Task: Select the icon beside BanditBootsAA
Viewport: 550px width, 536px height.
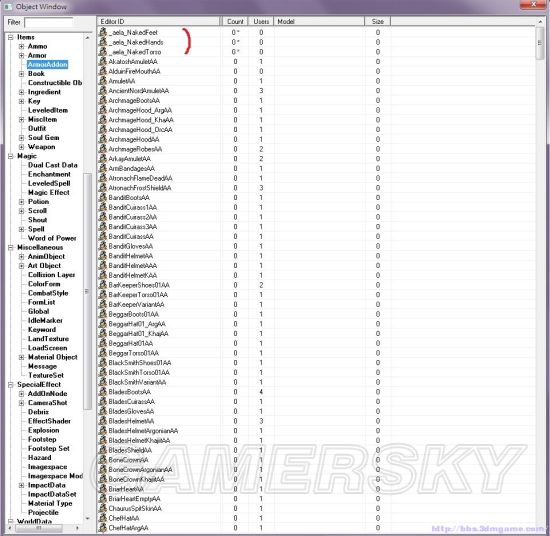Action: [x=102, y=197]
